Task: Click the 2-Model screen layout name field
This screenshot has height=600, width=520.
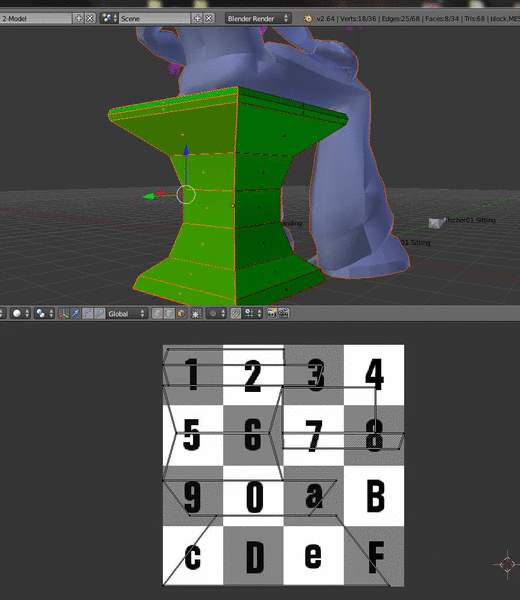Action: tap(36, 18)
